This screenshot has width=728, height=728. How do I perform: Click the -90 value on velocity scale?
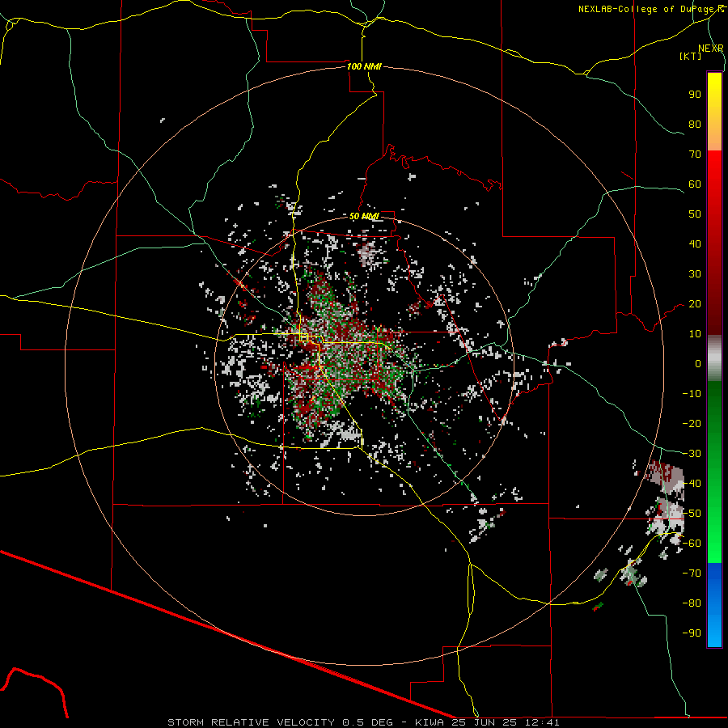(x=692, y=633)
